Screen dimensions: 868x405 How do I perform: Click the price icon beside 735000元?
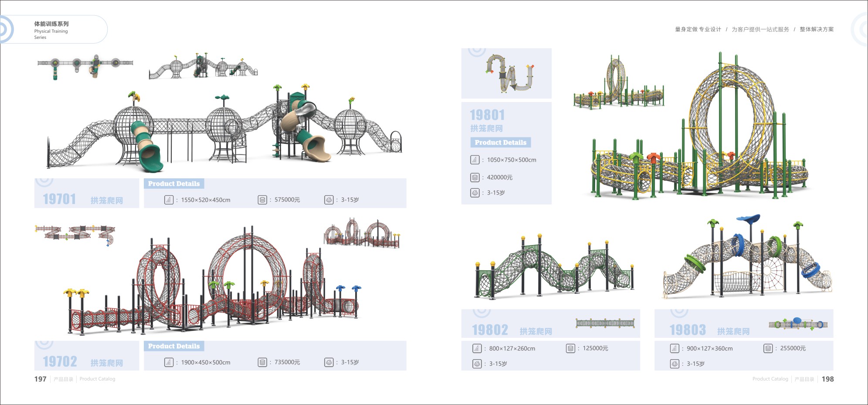pyautogui.click(x=262, y=362)
